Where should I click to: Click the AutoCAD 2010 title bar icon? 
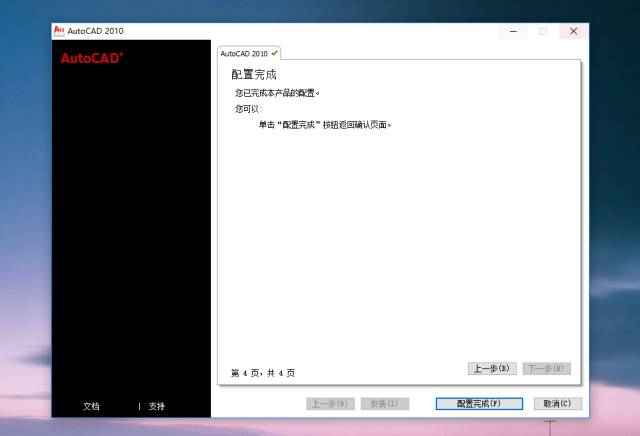59,31
